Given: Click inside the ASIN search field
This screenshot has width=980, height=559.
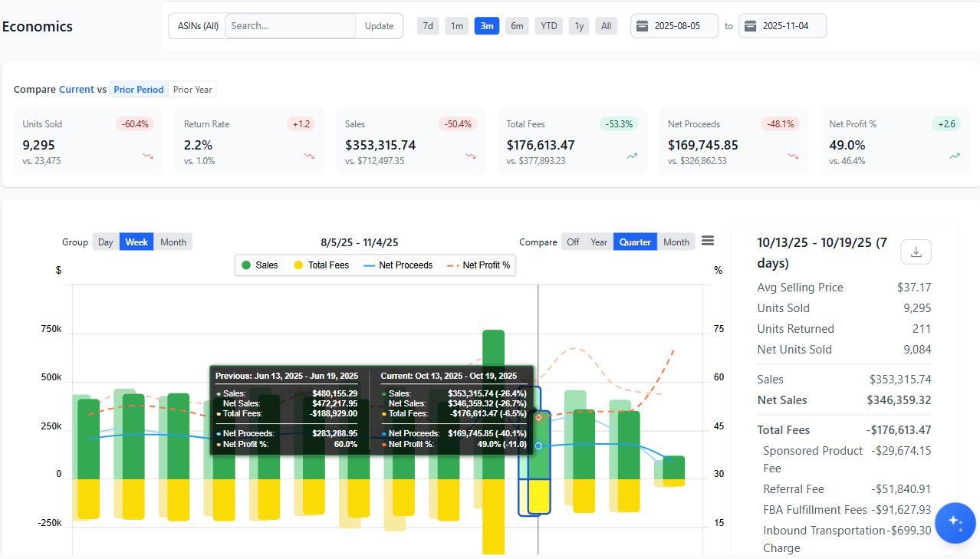Looking at the screenshot, I should click(x=290, y=25).
